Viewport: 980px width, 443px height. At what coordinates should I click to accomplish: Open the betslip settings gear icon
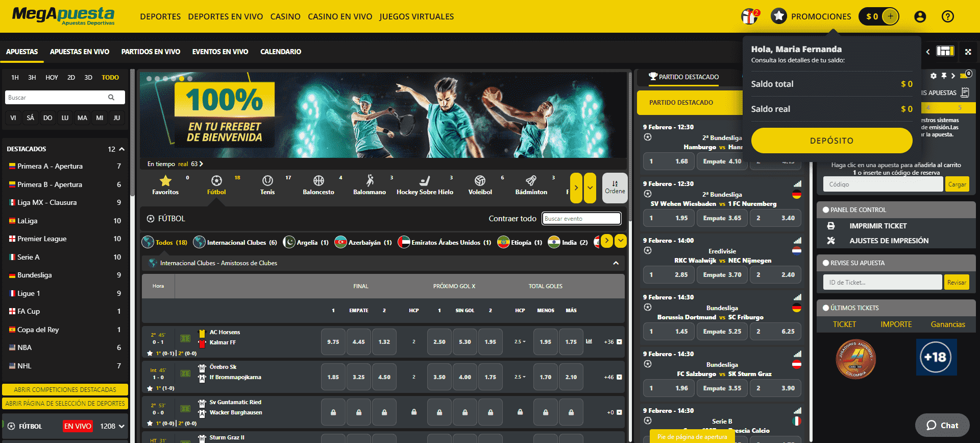pos(934,76)
